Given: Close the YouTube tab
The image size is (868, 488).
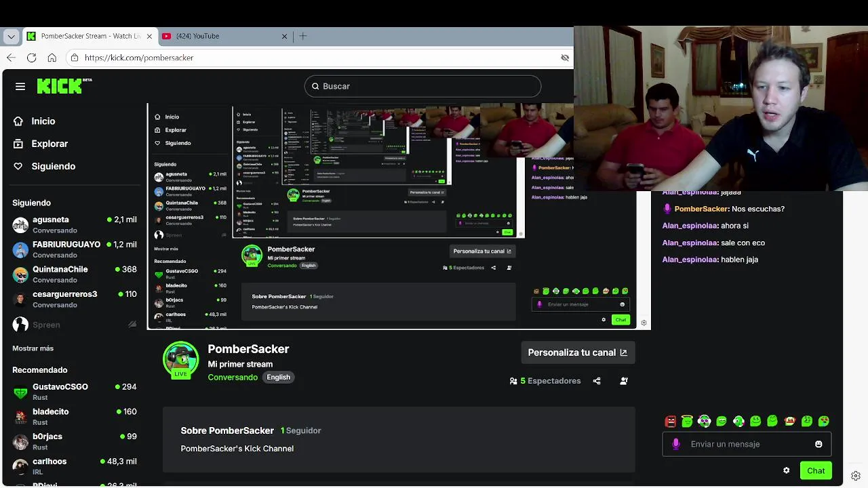Looking at the screenshot, I should (285, 36).
